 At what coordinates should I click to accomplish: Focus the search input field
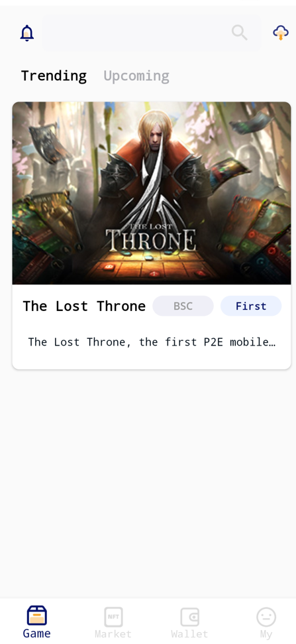point(151,33)
